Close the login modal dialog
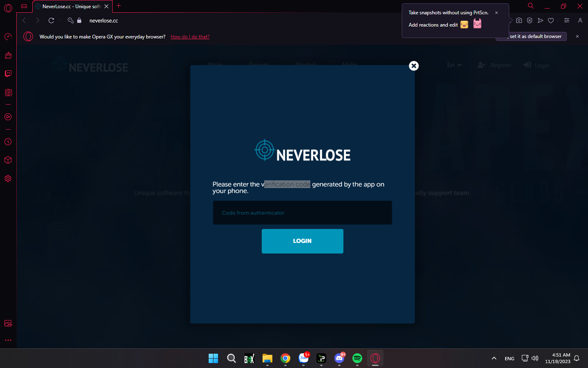588x368 pixels. (414, 66)
